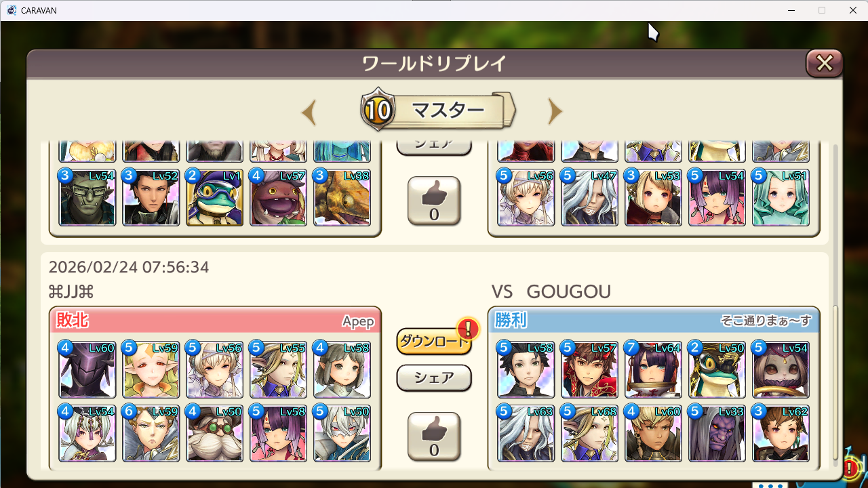Select the chameleon Lv38 unit

pyautogui.click(x=342, y=197)
